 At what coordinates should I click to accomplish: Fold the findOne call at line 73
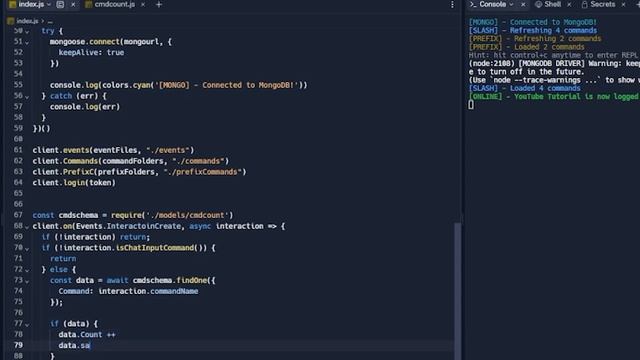click(27, 281)
